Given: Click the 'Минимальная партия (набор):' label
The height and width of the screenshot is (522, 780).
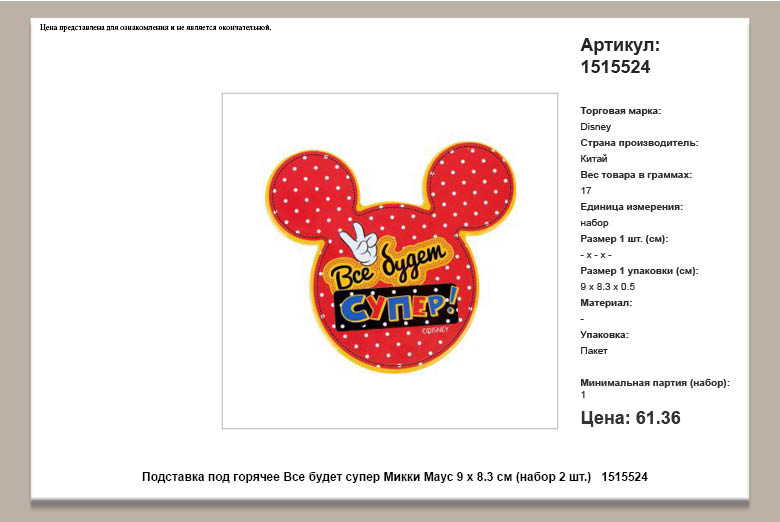Looking at the screenshot, I should 655,383.
